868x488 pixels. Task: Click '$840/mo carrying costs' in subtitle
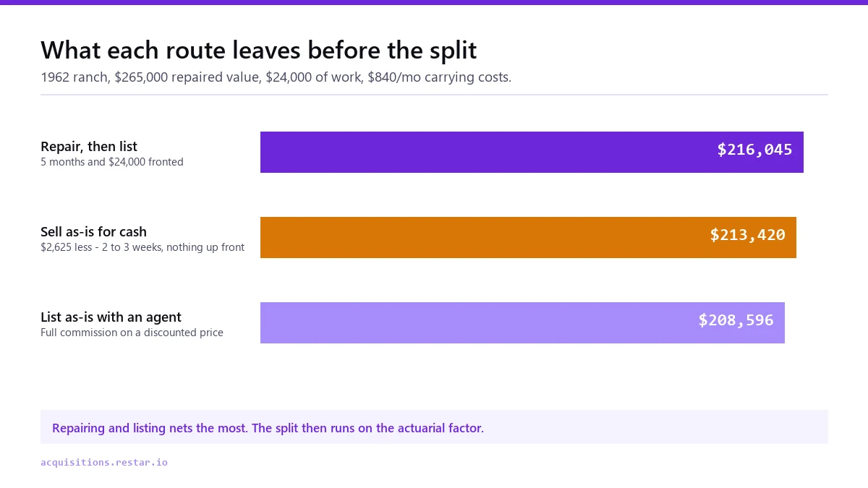click(x=439, y=77)
